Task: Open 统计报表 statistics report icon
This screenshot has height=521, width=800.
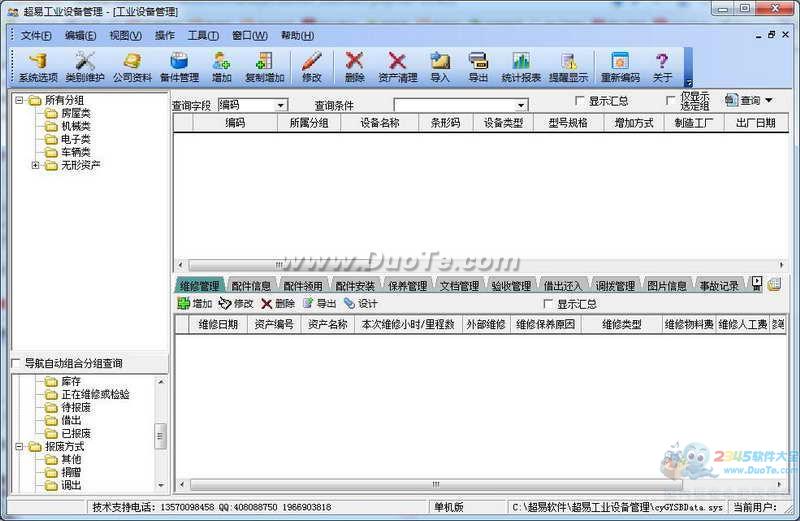Action: [521, 67]
